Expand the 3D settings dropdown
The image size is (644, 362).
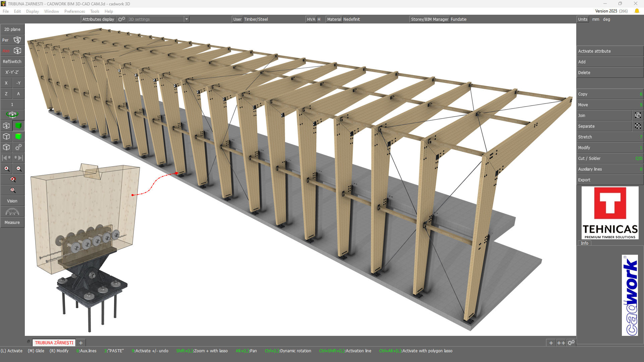click(186, 19)
